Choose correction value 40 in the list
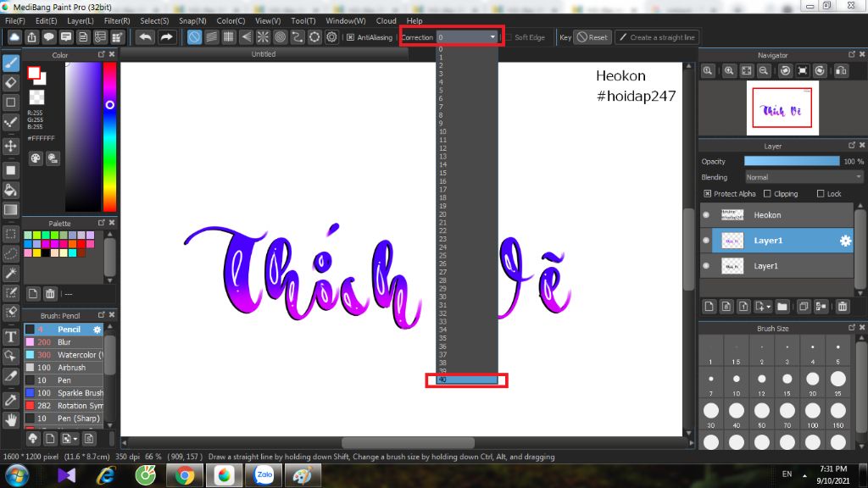This screenshot has height=488, width=868. click(x=467, y=380)
